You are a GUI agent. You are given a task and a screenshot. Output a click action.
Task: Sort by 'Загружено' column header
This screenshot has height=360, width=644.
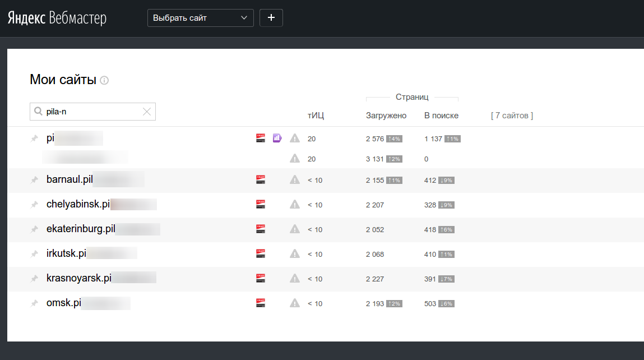pyautogui.click(x=386, y=116)
